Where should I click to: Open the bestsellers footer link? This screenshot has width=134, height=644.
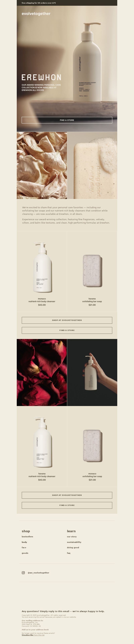click(x=27, y=536)
